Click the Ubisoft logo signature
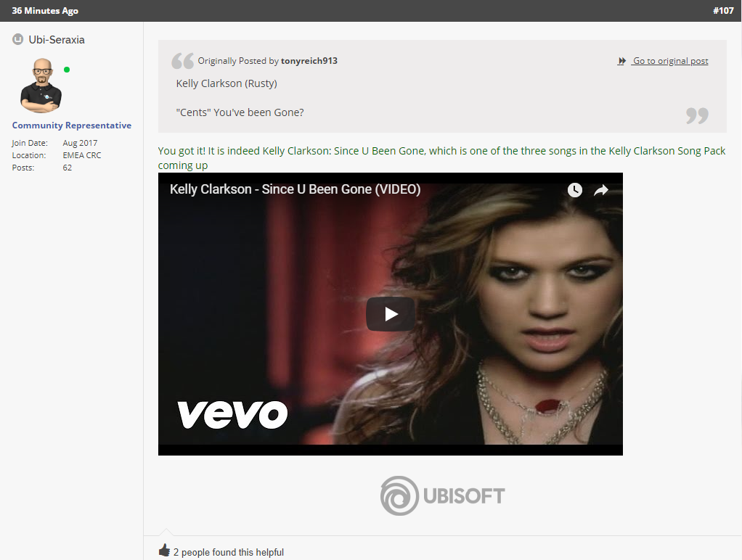The height and width of the screenshot is (560, 742). [442, 495]
